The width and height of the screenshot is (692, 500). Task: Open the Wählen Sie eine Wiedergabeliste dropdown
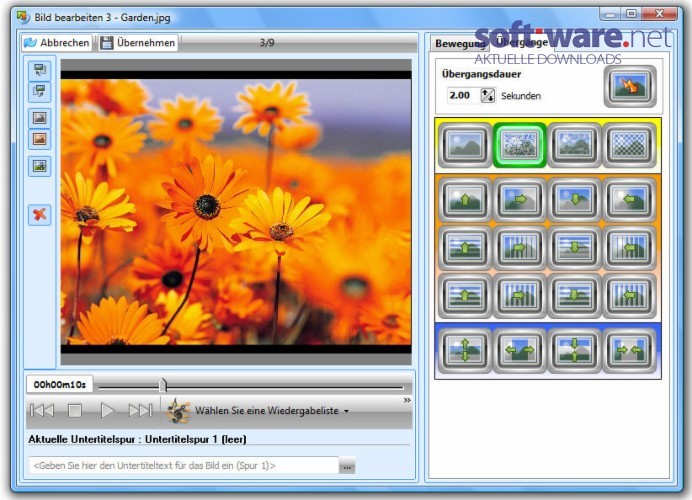pos(272,411)
